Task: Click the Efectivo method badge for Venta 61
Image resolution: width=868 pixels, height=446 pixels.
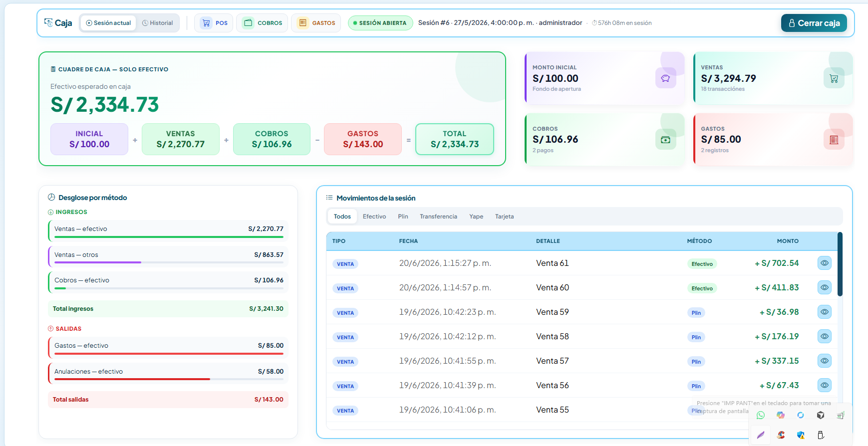Action: (702, 264)
